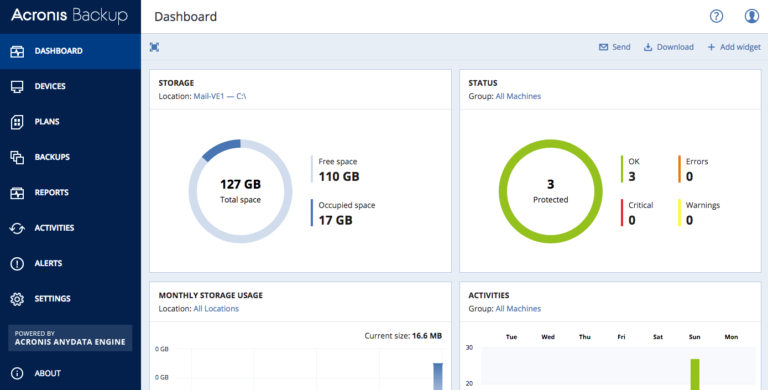
Task: Open the user account profile icon
Action: click(751, 16)
